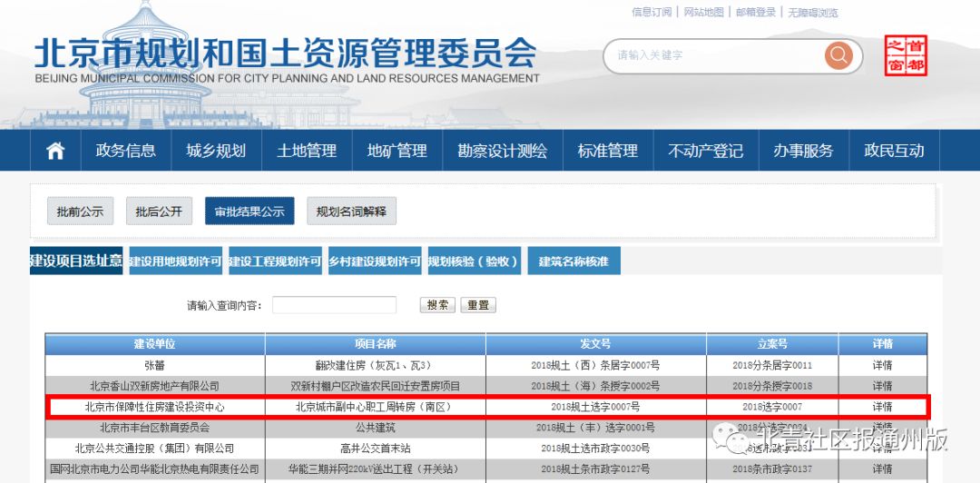Image resolution: width=980 pixels, height=483 pixels.
Task: Switch to the 规划名词解释 tab
Action: pos(351,212)
